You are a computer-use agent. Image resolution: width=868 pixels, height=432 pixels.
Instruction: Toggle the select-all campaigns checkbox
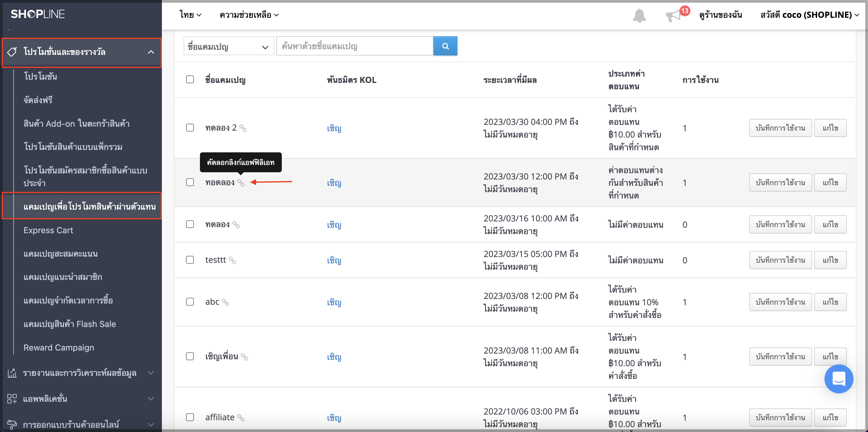click(x=190, y=79)
